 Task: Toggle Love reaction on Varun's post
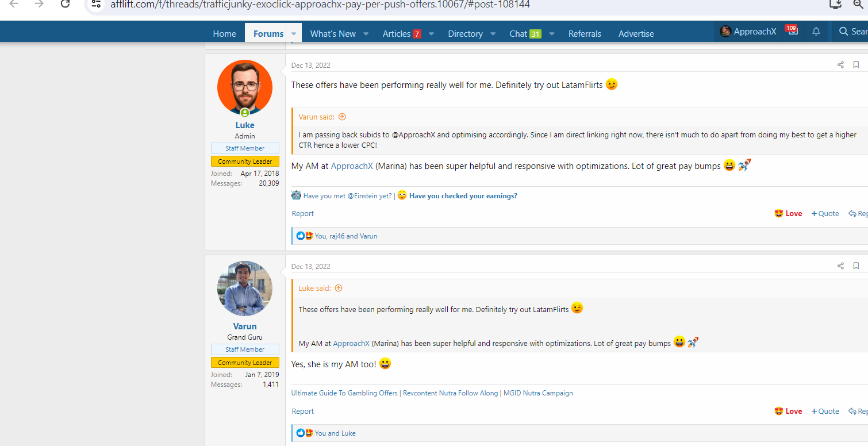click(788, 411)
